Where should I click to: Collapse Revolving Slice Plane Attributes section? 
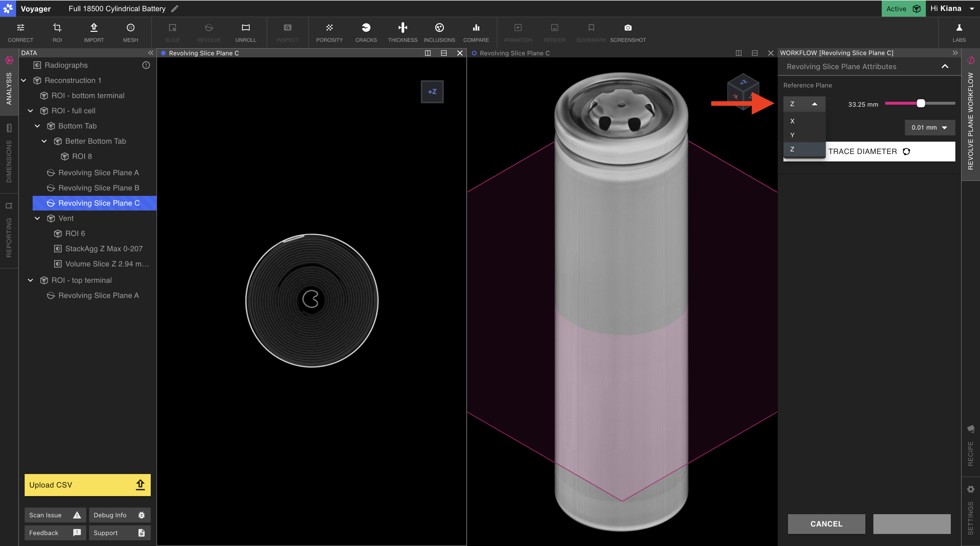tap(945, 66)
